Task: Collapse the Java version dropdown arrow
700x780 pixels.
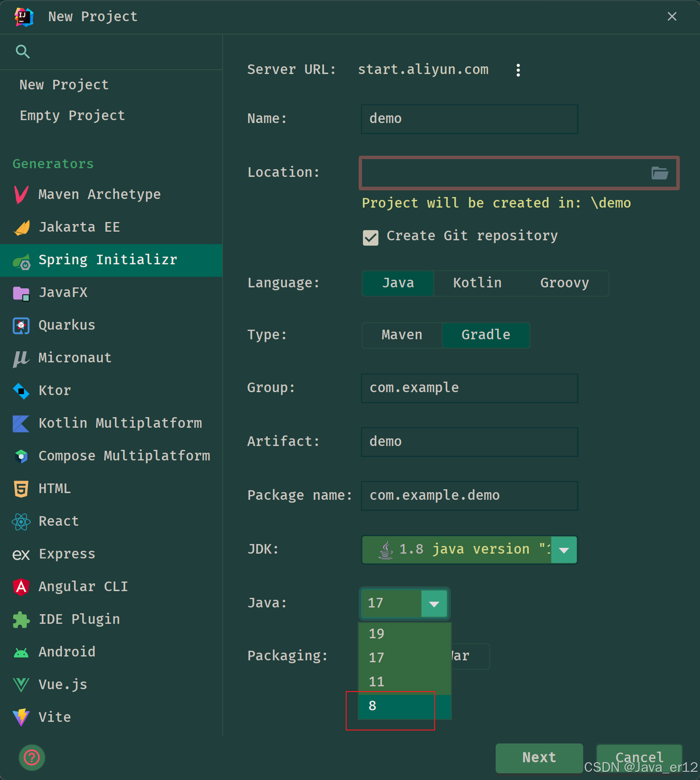Action: coord(434,604)
